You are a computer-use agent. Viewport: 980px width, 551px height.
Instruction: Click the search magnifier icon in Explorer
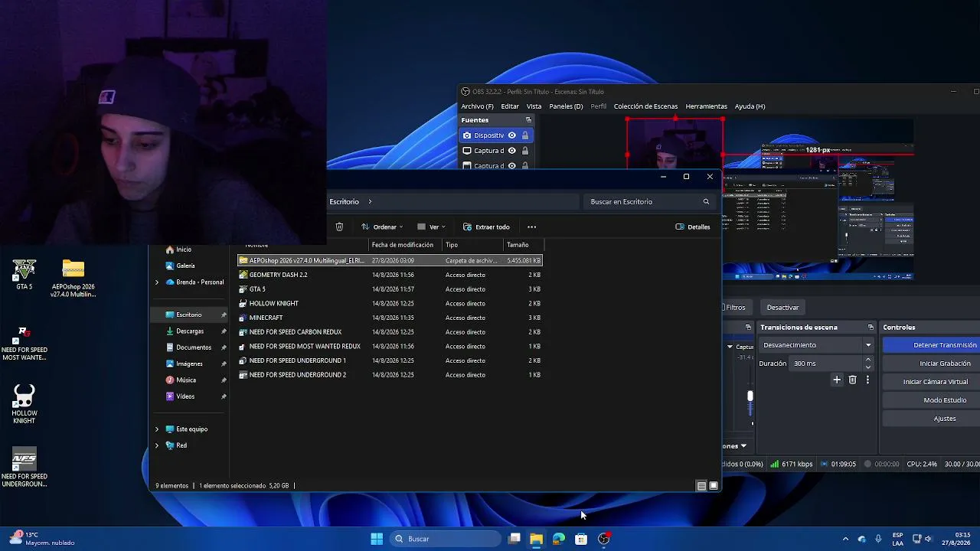tap(706, 202)
